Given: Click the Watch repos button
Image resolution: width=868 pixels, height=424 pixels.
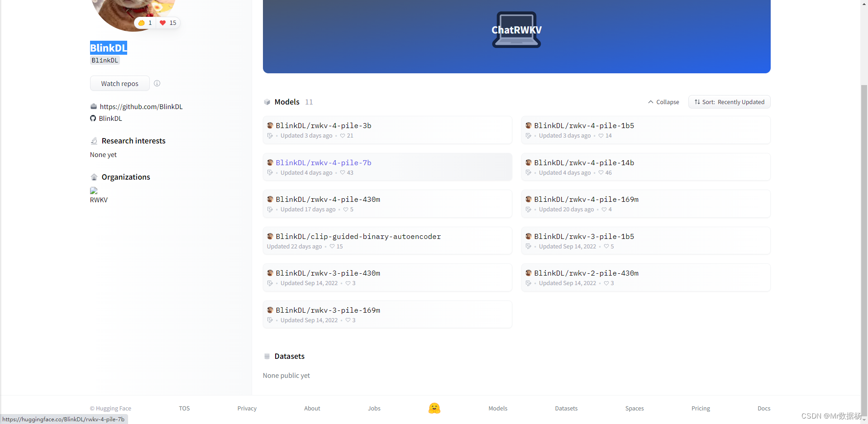Looking at the screenshot, I should [x=120, y=83].
